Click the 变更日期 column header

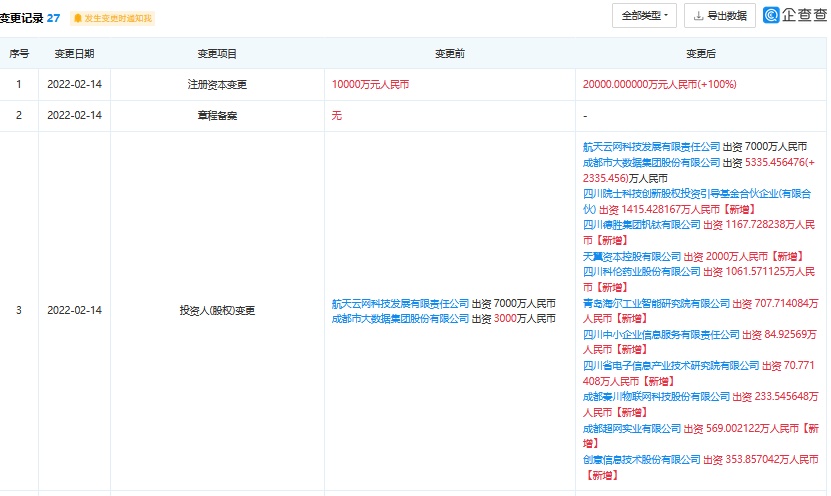pyautogui.click(x=74, y=53)
